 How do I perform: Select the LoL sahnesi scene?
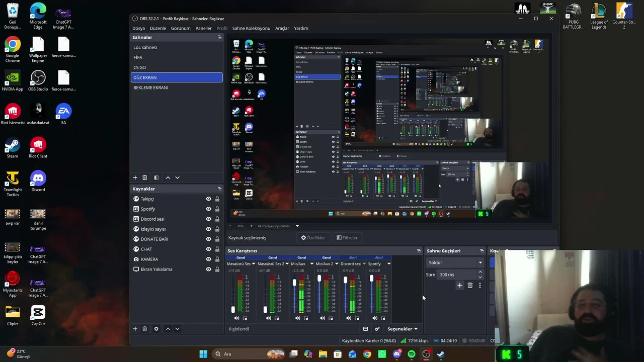(x=177, y=47)
